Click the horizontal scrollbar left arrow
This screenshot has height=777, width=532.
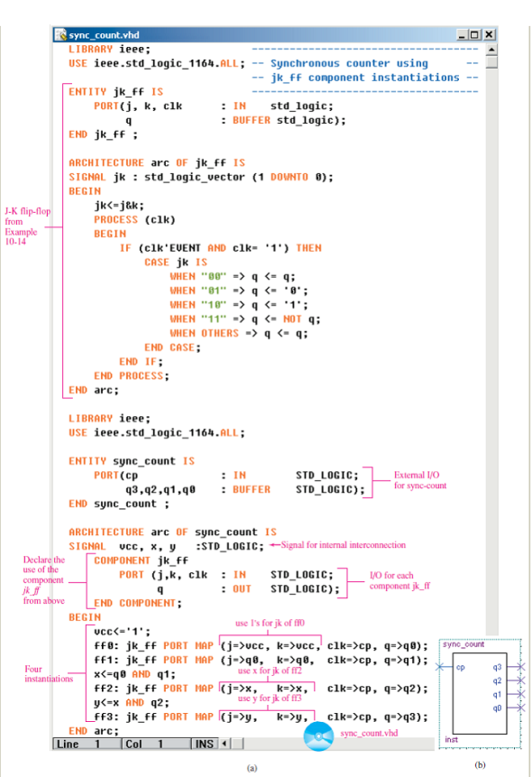coord(225,744)
